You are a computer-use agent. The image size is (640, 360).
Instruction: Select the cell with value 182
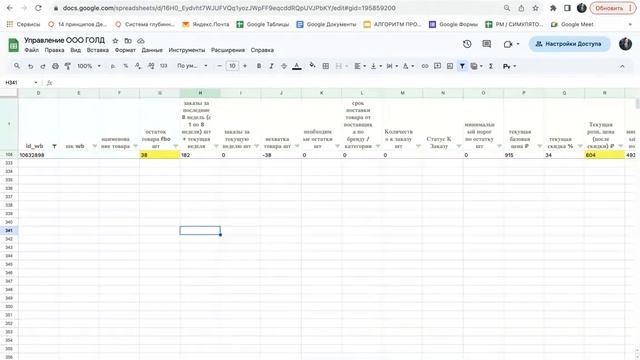(200, 155)
